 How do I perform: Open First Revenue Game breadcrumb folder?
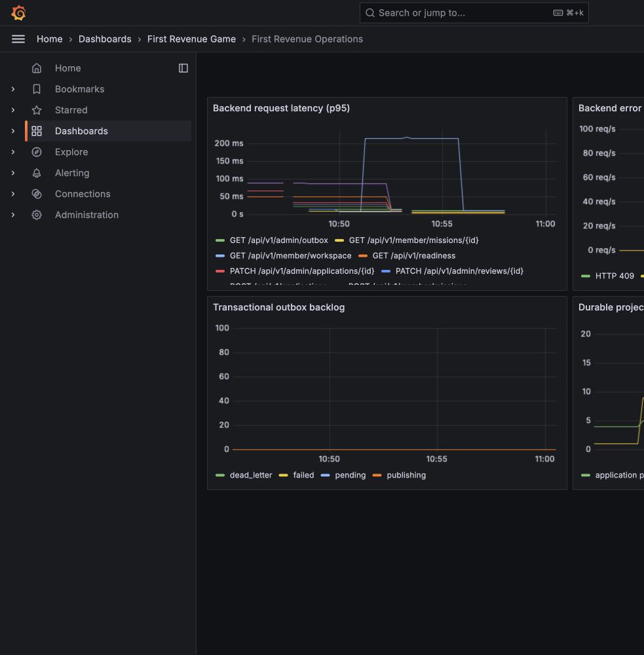click(x=191, y=39)
